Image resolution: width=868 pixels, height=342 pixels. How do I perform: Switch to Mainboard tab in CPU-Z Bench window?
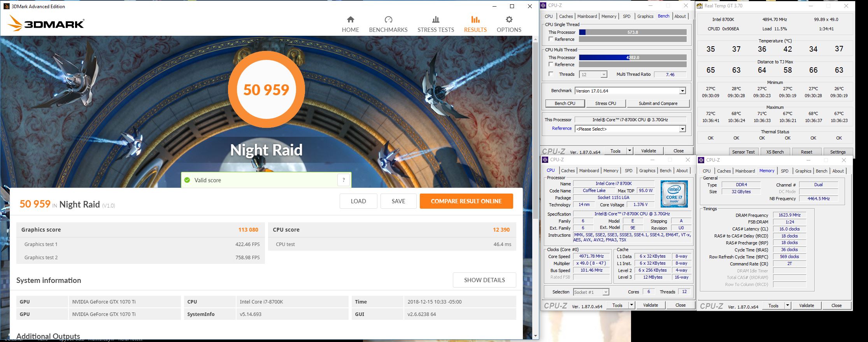coord(587,16)
